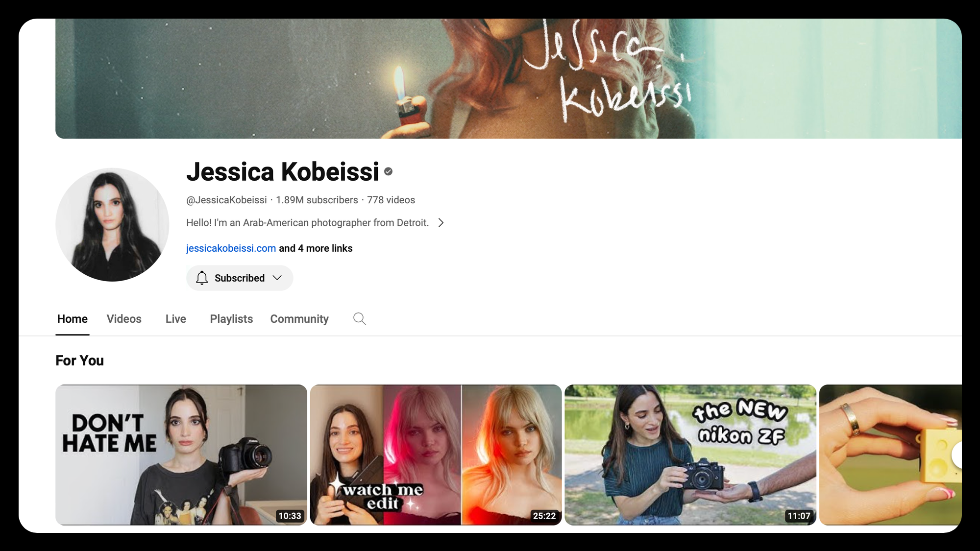
Task: Open the Subscribed dropdown chevron
Action: coord(277,278)
